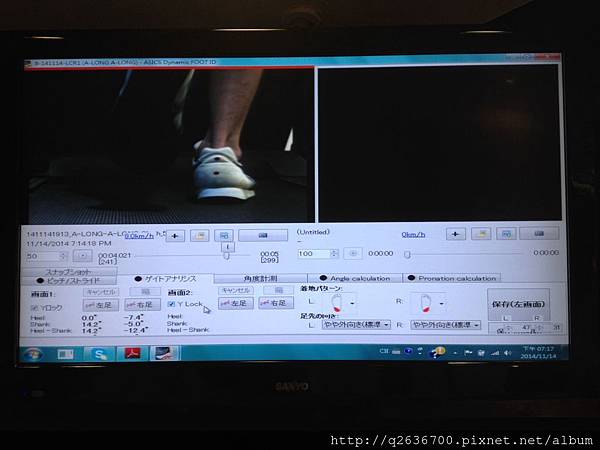The height and width of the screenshot is (450, 600).
Task: Click the blue save icon in left video toolbar
Action: click(x=224, y=235)
